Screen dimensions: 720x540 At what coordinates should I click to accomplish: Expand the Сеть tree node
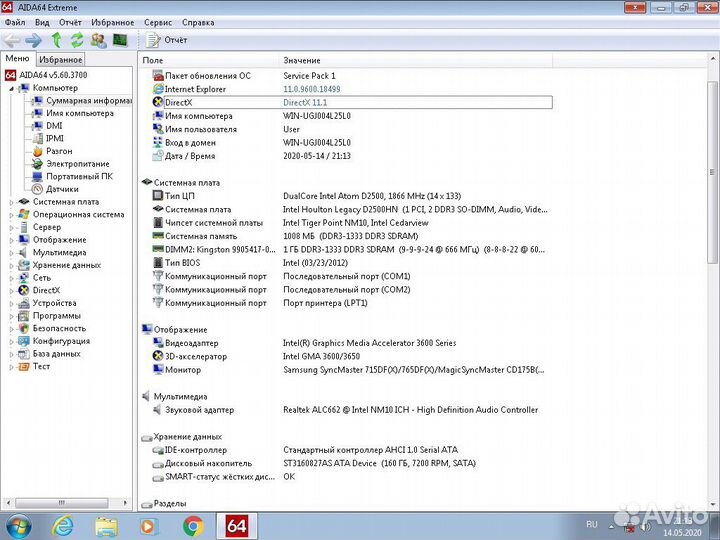pos(11,278)
